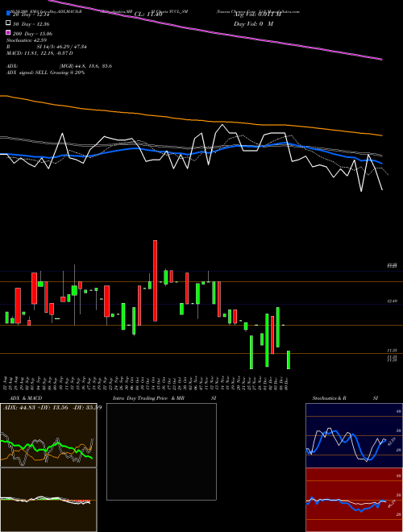Click the 'MACD: 11.81, 12.18, -0.37 D' line
This screenshot has height=532, width=403.
point(39,53)
